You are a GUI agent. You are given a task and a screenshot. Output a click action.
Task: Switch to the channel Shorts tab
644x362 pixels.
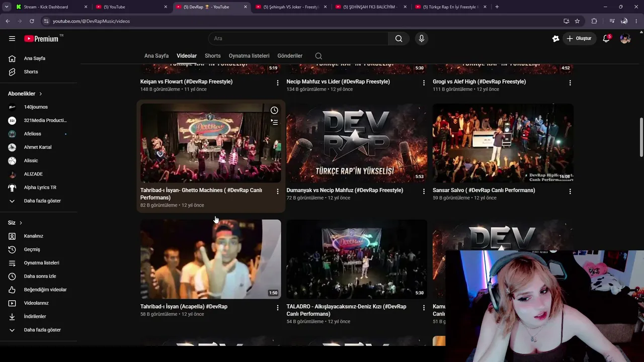coord(213,56)
